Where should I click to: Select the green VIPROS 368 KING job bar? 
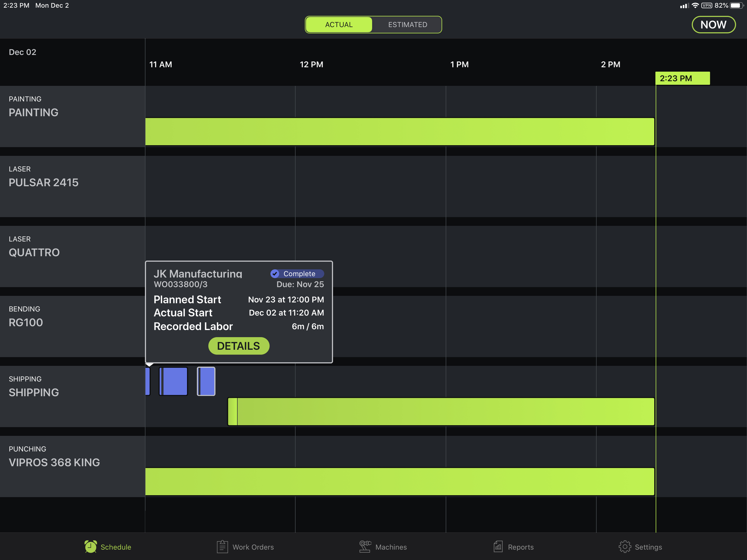pyautogui.click(x=399, y=482)
